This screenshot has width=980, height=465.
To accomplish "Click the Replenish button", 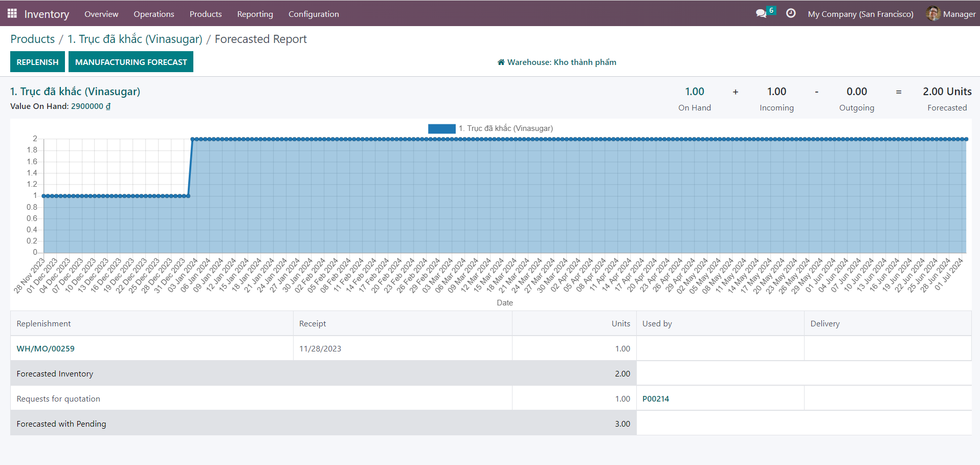I will pyautogui.click(x=37, y=62).
